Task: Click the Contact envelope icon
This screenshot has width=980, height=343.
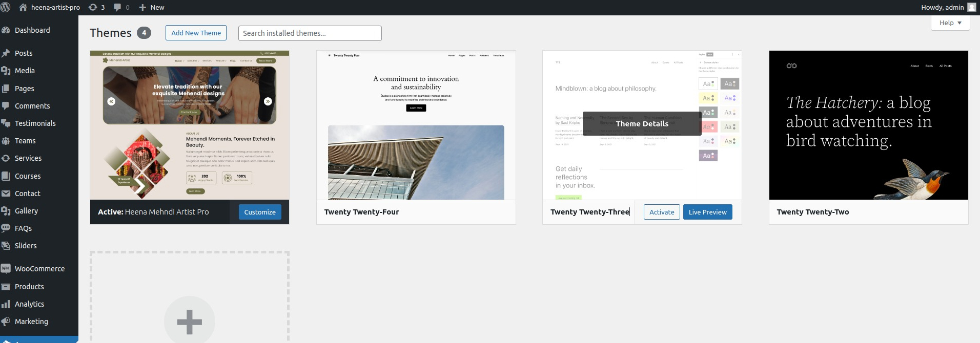Action: point(6,194)
